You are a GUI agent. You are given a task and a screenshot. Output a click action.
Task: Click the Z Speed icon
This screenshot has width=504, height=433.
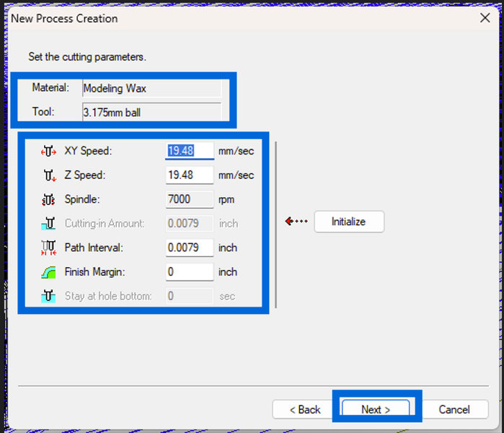coord(49,175)
